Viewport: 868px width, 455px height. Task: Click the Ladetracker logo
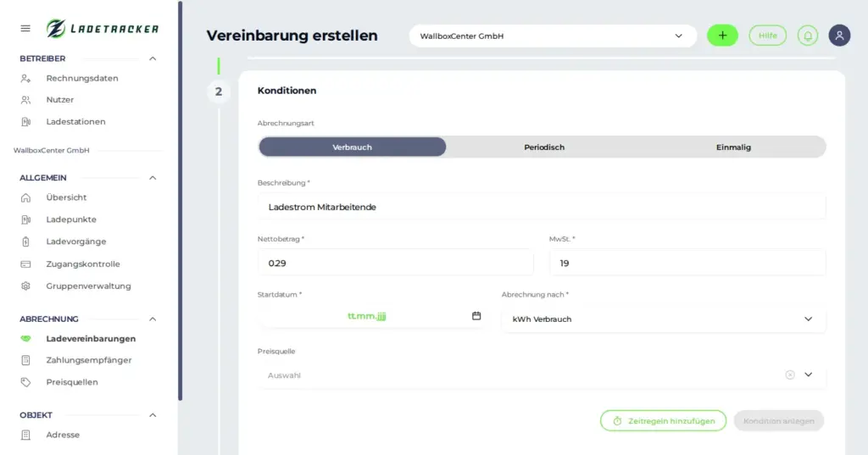point(103,28)
